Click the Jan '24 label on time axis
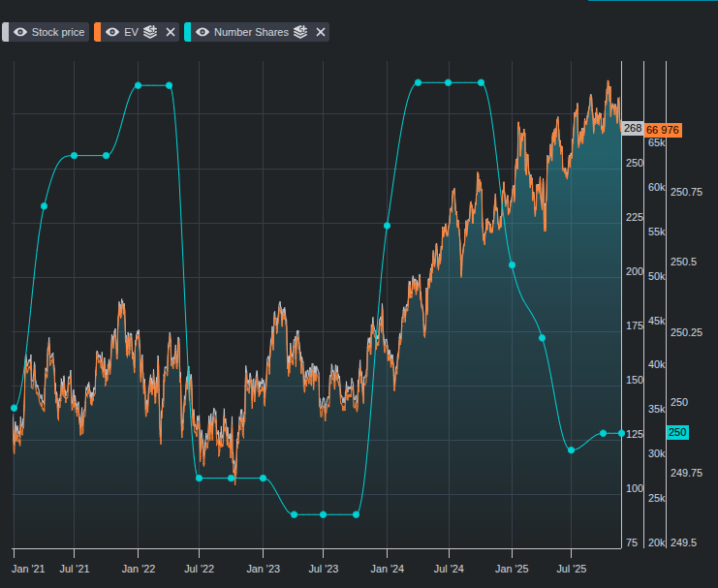718x588 pixels. (387, 570)
